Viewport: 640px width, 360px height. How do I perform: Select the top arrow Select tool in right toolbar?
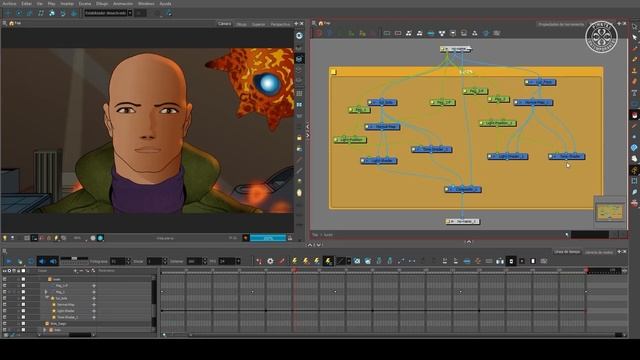634,27
